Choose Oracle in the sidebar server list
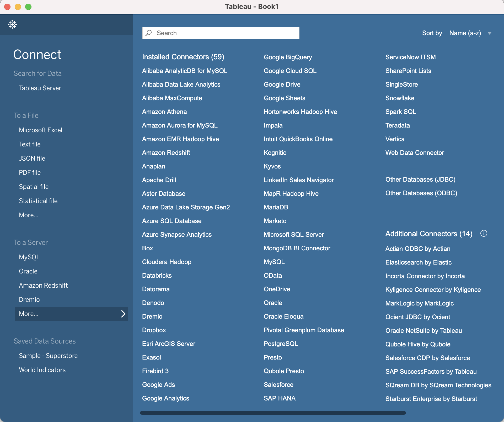Viewport: 504px width, 422px height. tap(28, 271)
